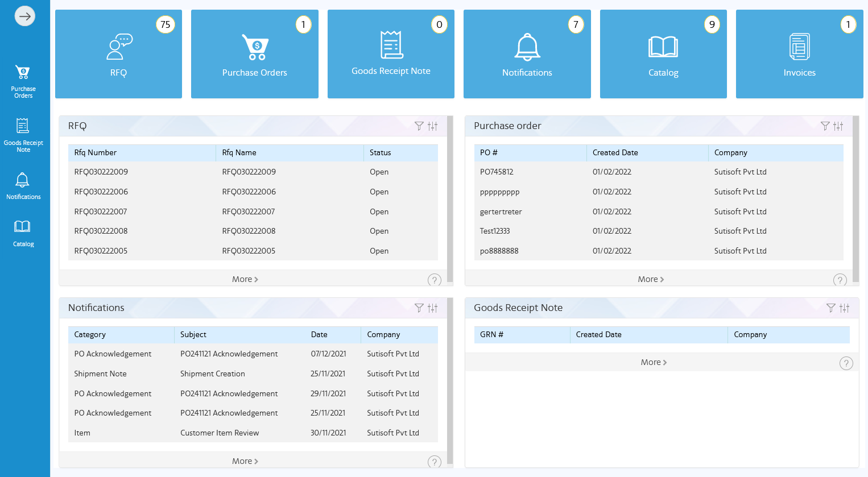Viewport: 868px width, 477px height.
Task: Open the Goods Receipt Note tile
Action: pyautogui.click(x=391, y=54)
